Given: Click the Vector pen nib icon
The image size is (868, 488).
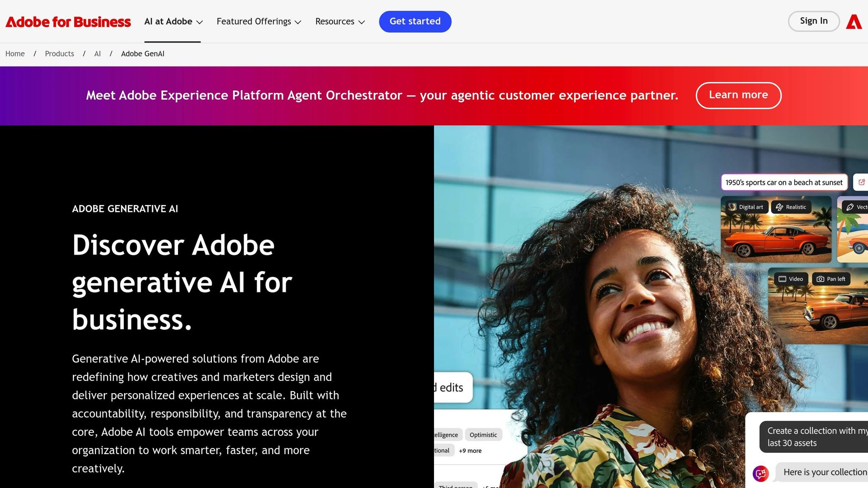Looking at the screenshot, I should (x=850, y=207).
